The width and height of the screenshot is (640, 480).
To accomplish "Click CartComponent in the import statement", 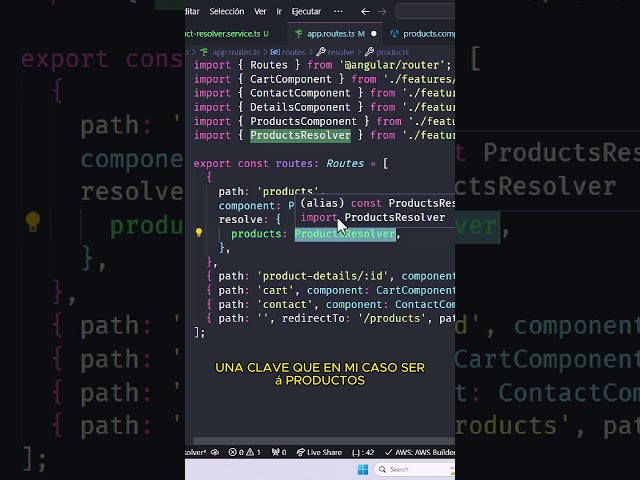I will pyautogui.click(x=291, y=79).
